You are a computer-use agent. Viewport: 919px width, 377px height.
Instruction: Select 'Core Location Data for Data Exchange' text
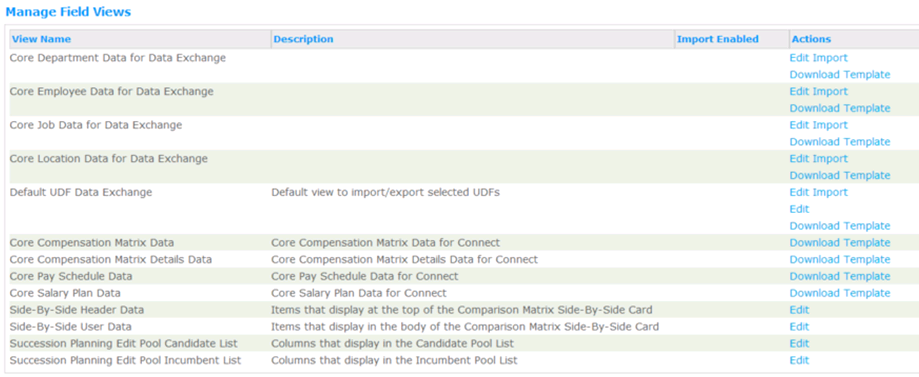point(108,159)
